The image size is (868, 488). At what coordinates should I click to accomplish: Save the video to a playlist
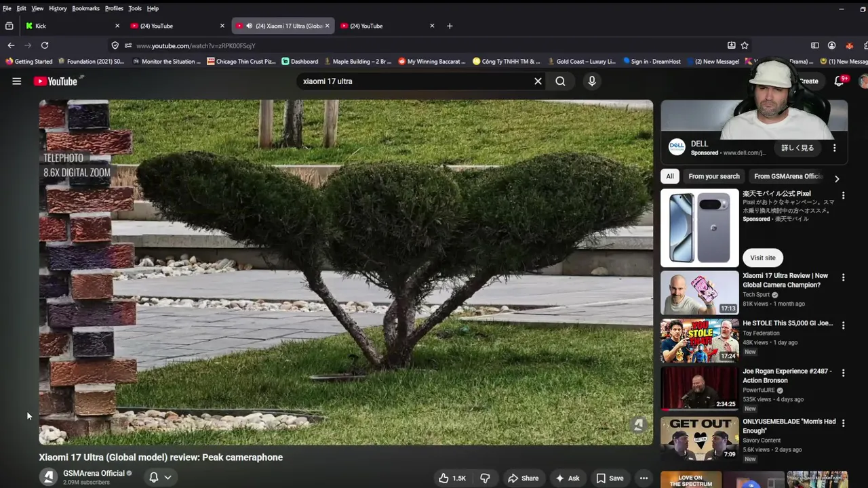click(x=610, y=478)
